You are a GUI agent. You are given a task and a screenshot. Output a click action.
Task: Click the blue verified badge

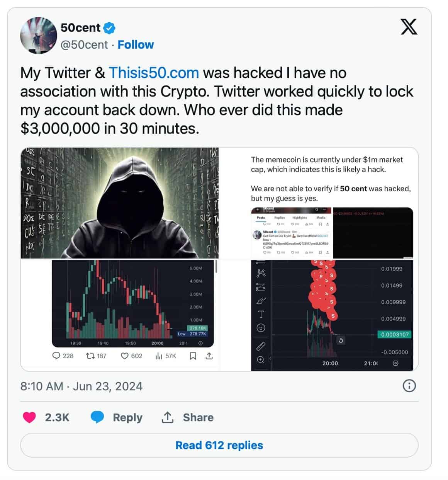coord(110,28)
